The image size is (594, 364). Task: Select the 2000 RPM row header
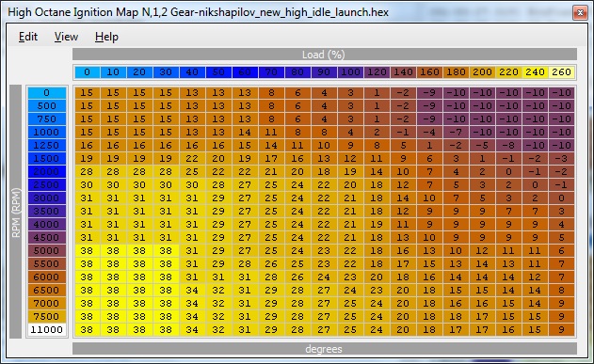click(x=46, y=172)
